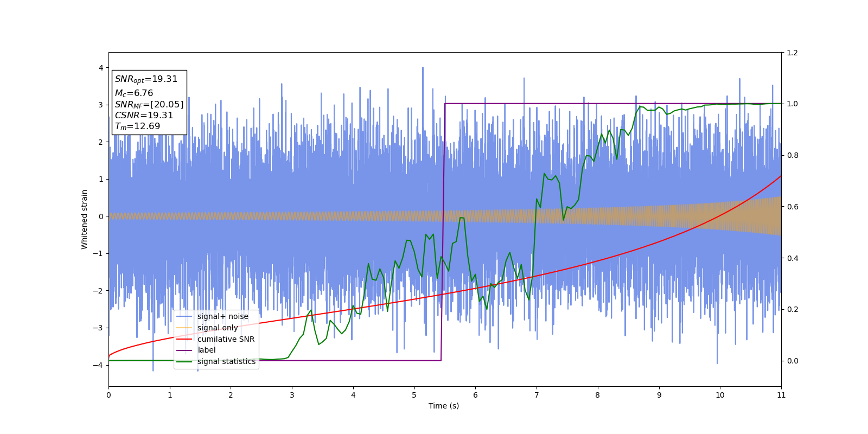Viewport: 868px width, 434px height.
Task: Click the right-axis tick label 0.2
Action: coord(793,309)
